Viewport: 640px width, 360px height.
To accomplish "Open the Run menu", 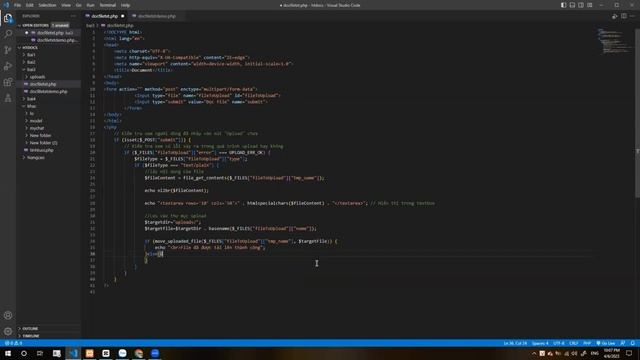I will coord(90,5).
